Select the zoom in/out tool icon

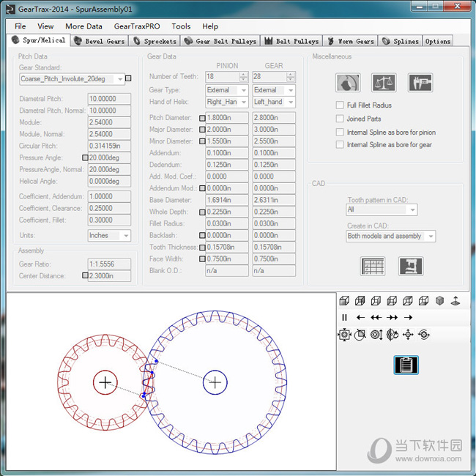click(376, 335)
